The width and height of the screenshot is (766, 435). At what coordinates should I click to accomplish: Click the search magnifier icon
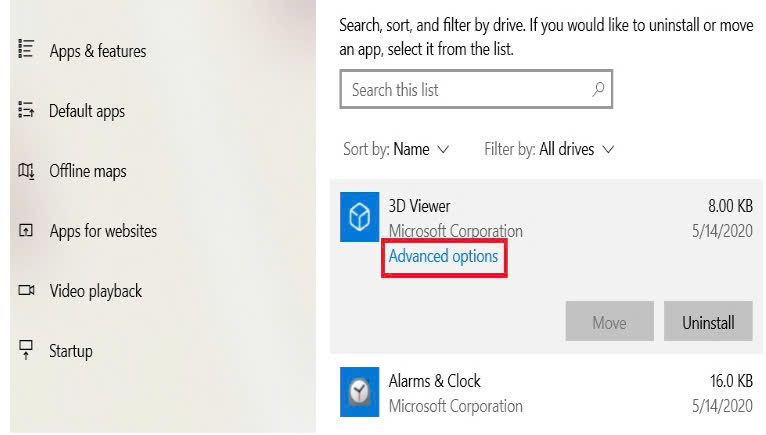pyautogui.click(x=598, y=89)
